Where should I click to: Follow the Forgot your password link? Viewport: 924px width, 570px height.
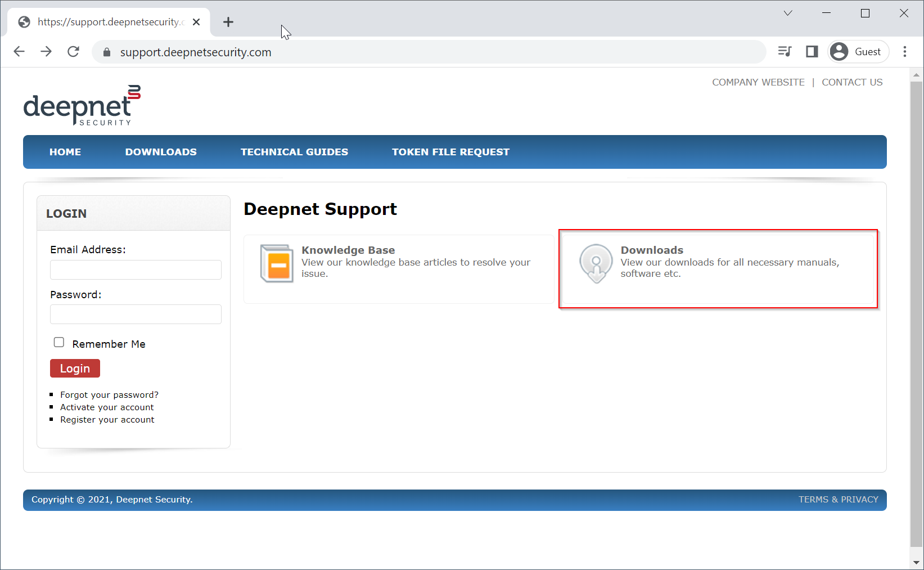click(x=109, y=395)
